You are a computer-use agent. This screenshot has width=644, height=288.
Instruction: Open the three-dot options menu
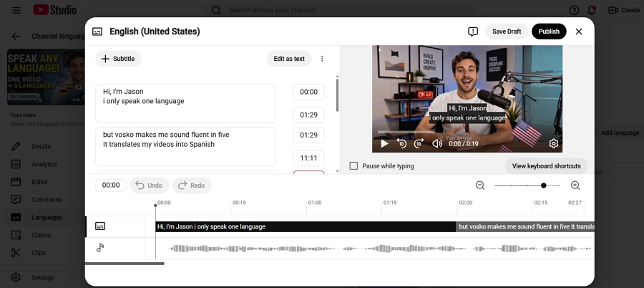point(322,59)
